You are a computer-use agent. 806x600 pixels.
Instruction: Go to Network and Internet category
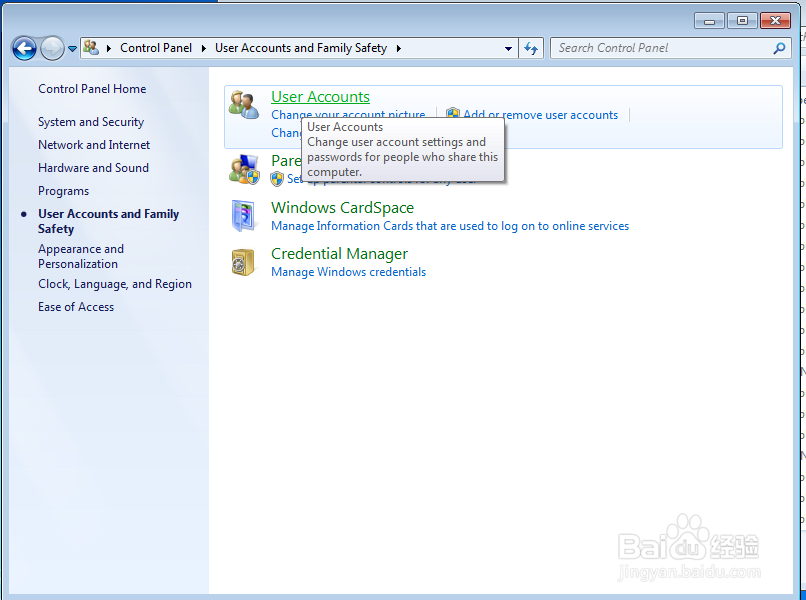tap(94, 145)
